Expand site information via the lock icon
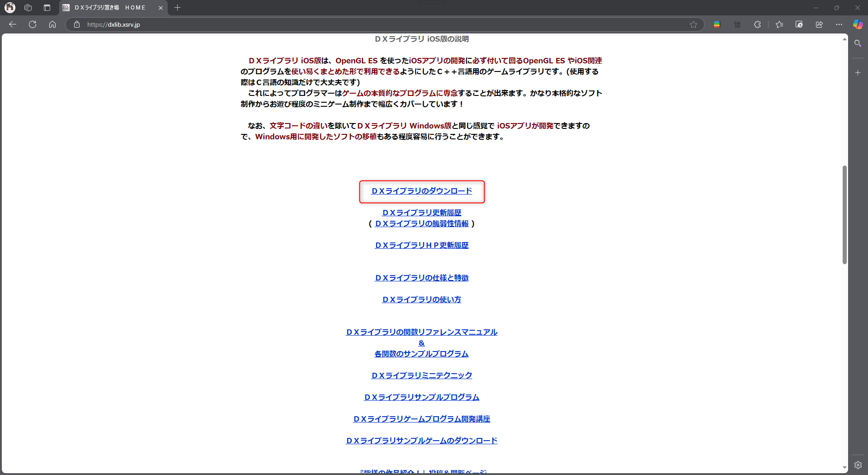Viewport: 868px width, 475px height. [x=76, y=24]
